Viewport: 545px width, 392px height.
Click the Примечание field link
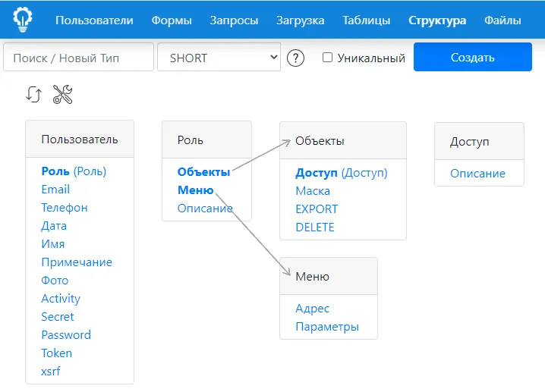[x=77, y=262]
